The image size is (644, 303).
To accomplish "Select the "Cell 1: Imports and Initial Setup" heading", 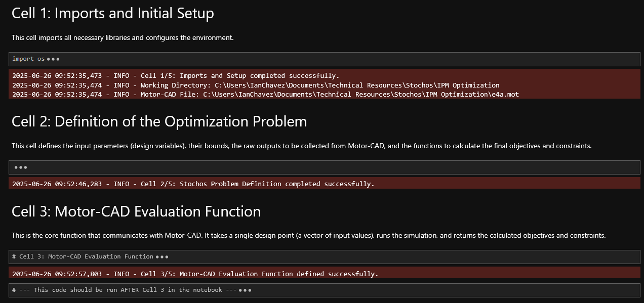I will [112, 14].
